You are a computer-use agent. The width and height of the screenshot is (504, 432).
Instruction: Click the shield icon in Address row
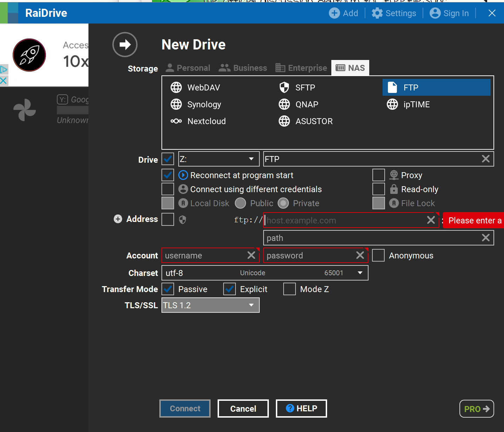[x=183, y=220]
